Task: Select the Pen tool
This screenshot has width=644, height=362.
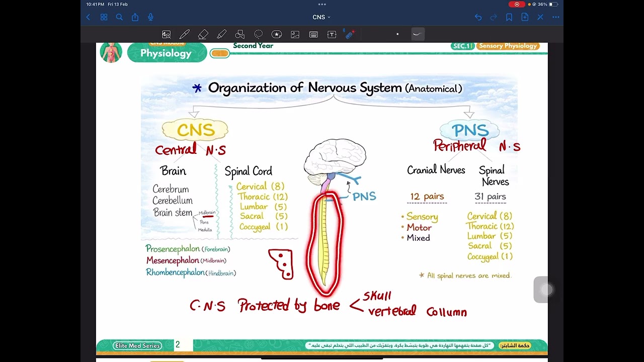Action: [185, 35]
